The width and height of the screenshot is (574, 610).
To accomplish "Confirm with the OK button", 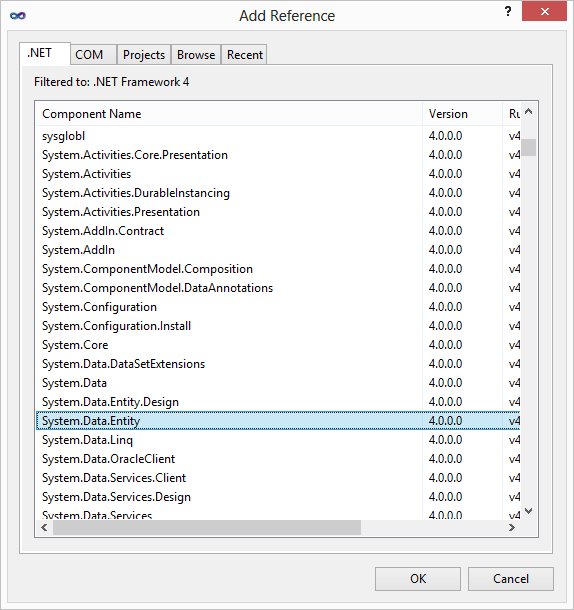I will click(x=418, y=579).
